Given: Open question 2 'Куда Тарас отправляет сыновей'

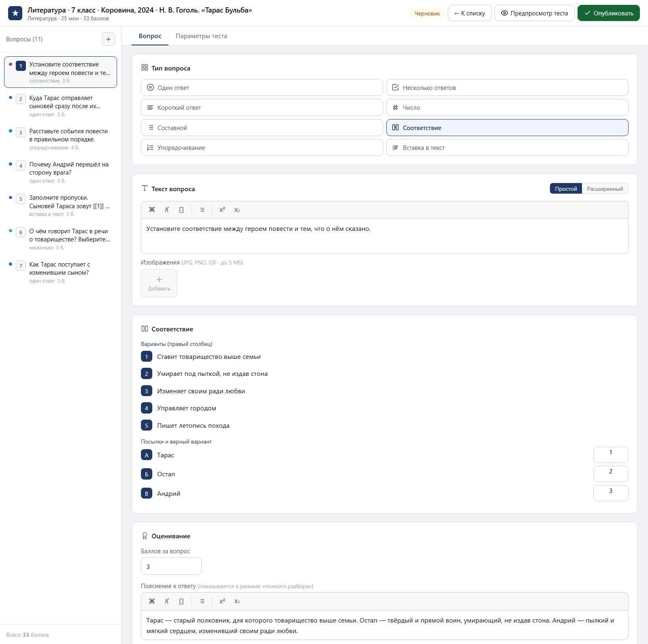Looking at the screenshot, I should tap(60, 106).
